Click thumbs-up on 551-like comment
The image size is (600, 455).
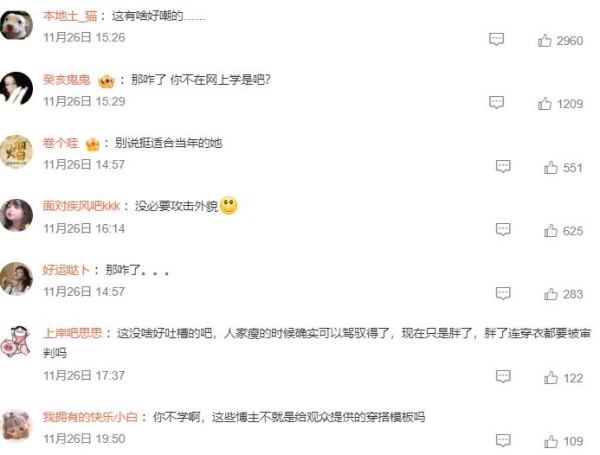pyautogui.click(x=551, y=167)
